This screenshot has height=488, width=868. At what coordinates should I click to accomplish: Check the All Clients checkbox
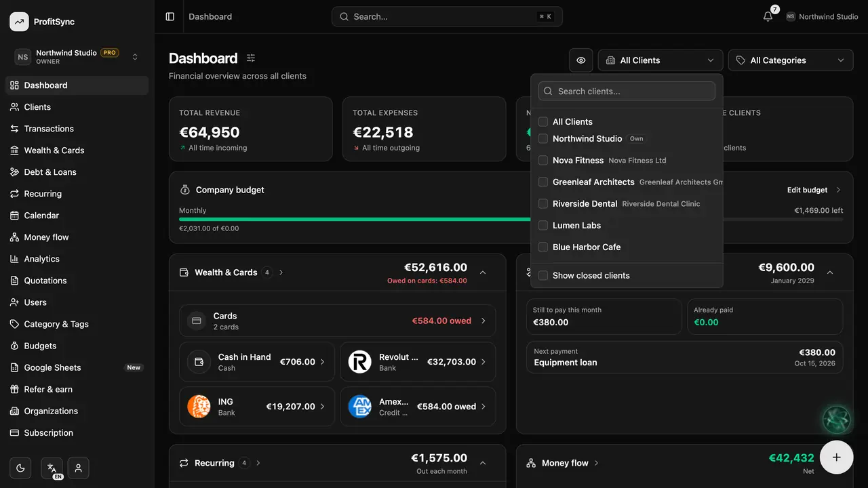543,122
